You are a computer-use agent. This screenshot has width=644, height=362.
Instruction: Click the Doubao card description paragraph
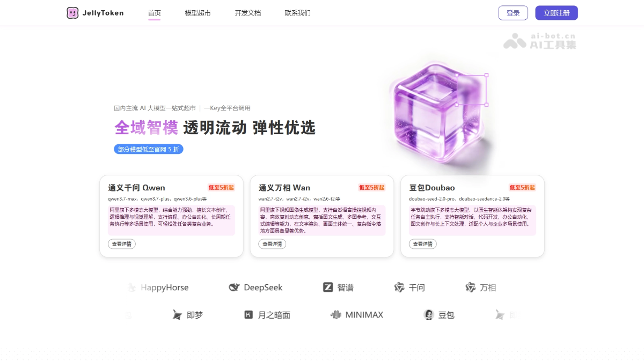click(472, 220)
